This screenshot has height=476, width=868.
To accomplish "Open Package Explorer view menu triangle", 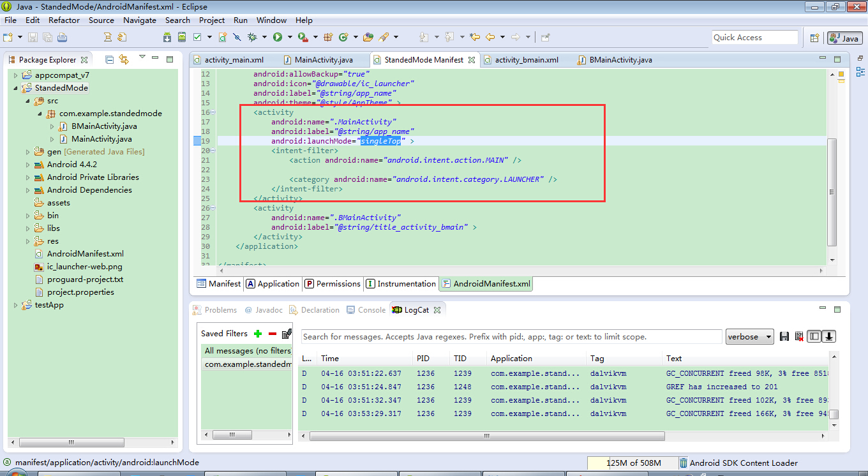I will click(x=142, y=57).
